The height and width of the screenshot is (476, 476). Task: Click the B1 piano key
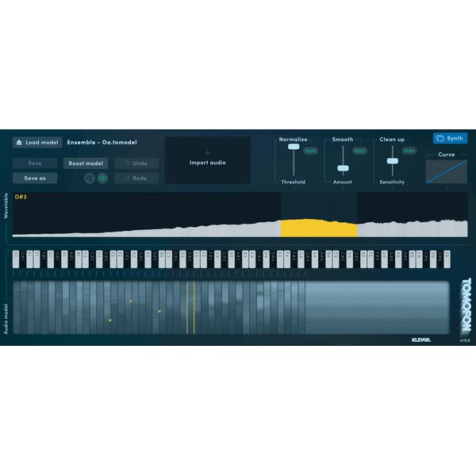(x=79, y=259)
